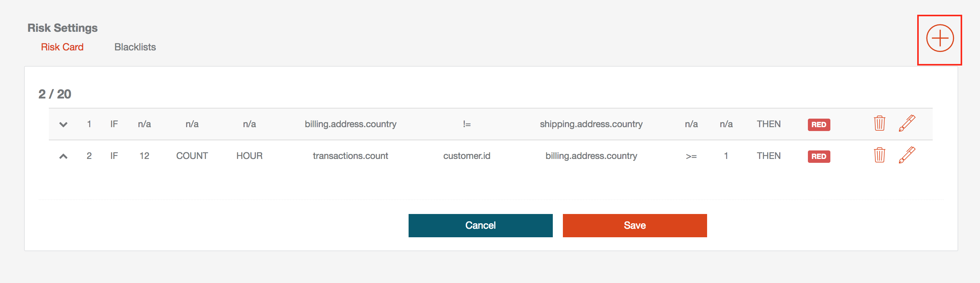Switch to the Blacklists tab
This screenshot has height=283, width=980.
135,47
